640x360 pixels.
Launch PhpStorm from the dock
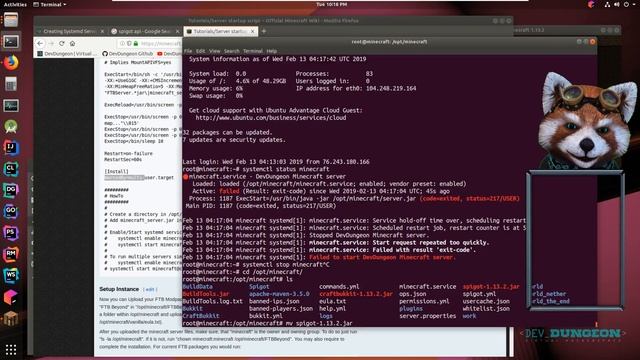11,233
